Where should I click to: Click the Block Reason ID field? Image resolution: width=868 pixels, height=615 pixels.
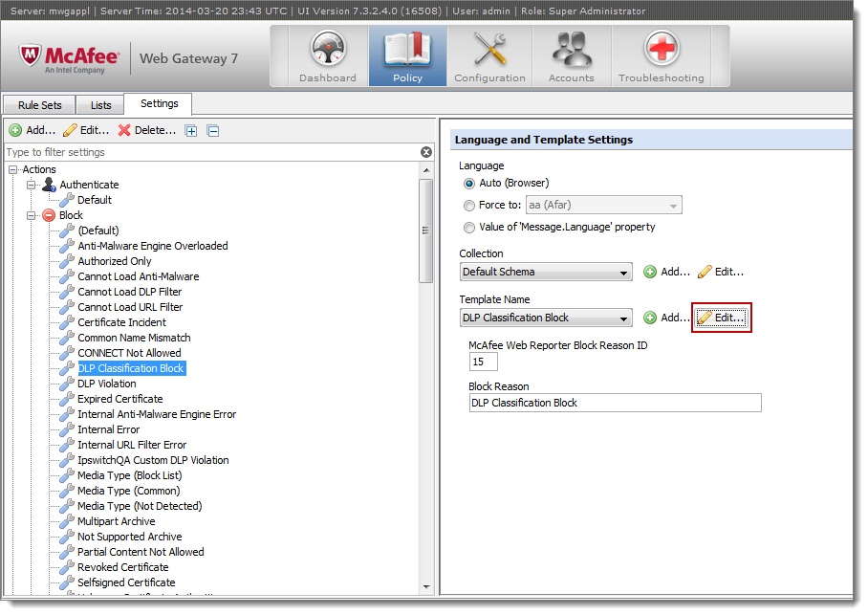pyautogui.click(x=484, y=362)
